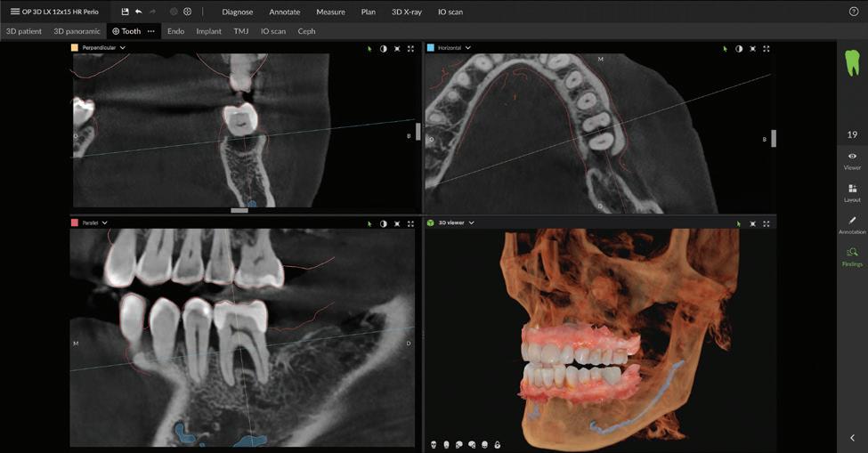Expand the Horizontal view dropdown
The height and width of the screenshot is (453, 868).
click(x=467, y=47)
